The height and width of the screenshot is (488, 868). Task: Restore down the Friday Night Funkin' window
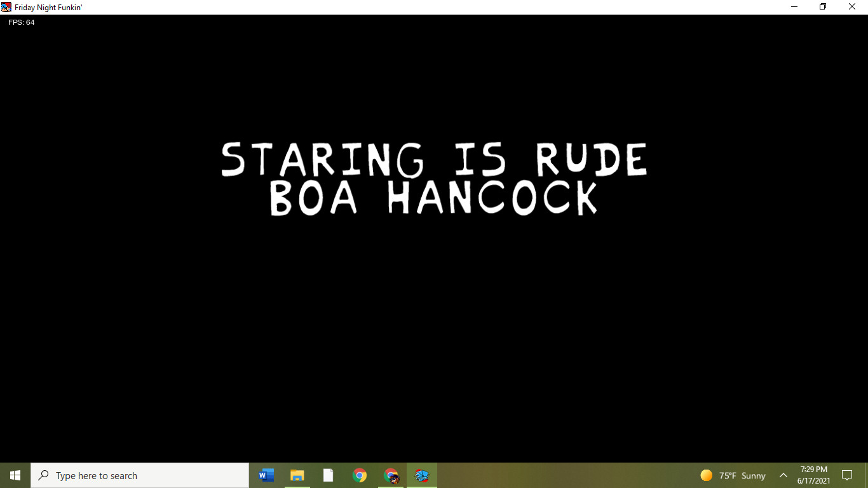point(823,7)
